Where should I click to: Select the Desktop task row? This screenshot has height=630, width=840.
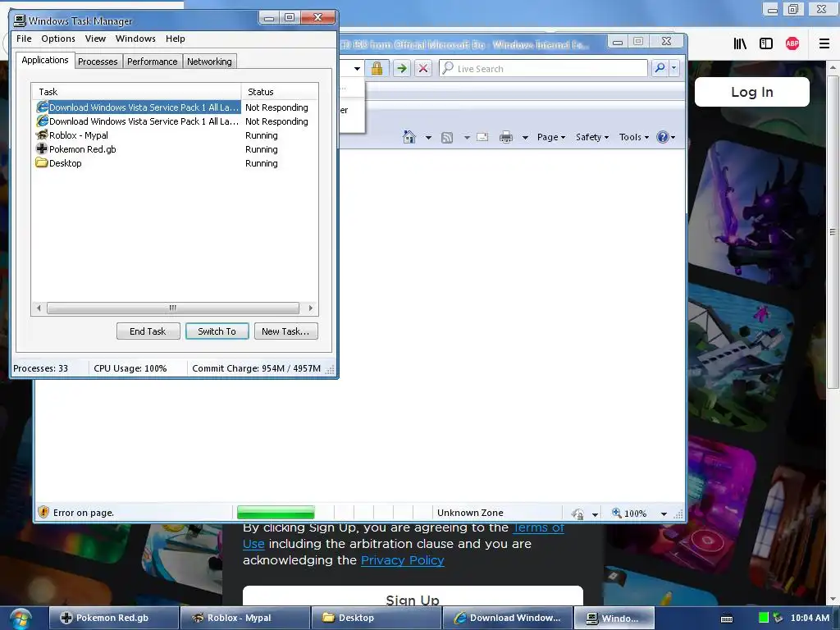tap(174, 163)
